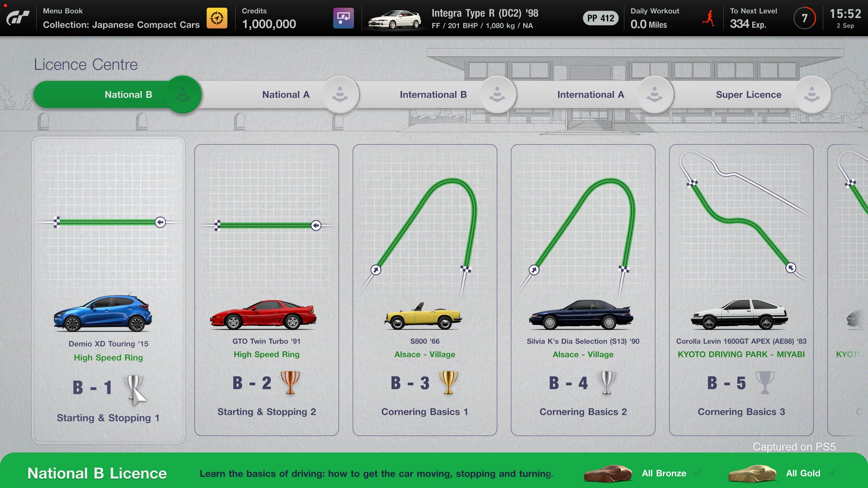Switch to the Super Licence tab
This screenshot has width=868, height=488.
pyautogui.click(x=748, y=94)
